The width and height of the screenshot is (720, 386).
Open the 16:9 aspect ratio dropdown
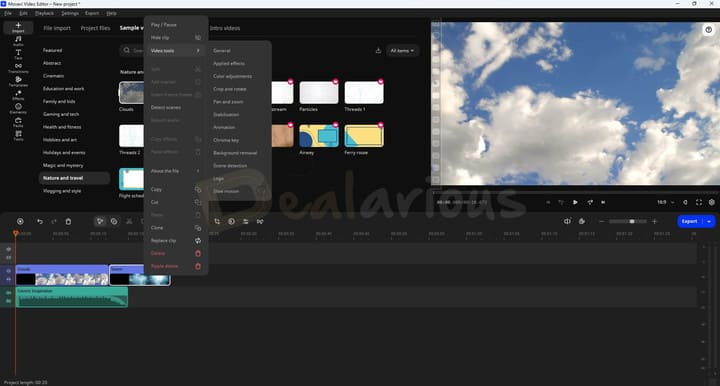coord(665,202)
